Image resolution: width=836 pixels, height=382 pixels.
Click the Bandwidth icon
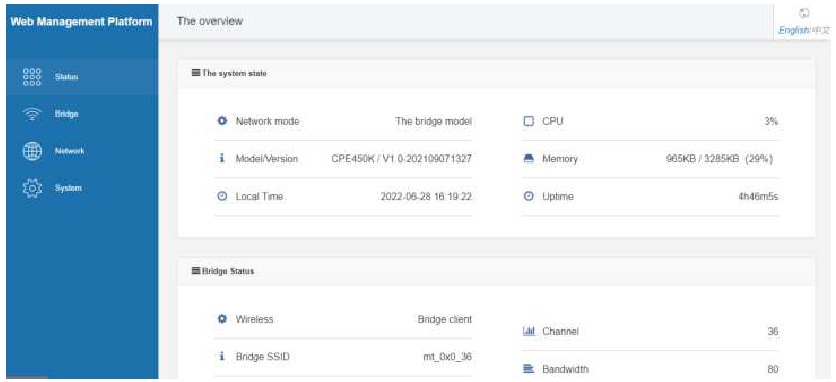tap(528, 369)
